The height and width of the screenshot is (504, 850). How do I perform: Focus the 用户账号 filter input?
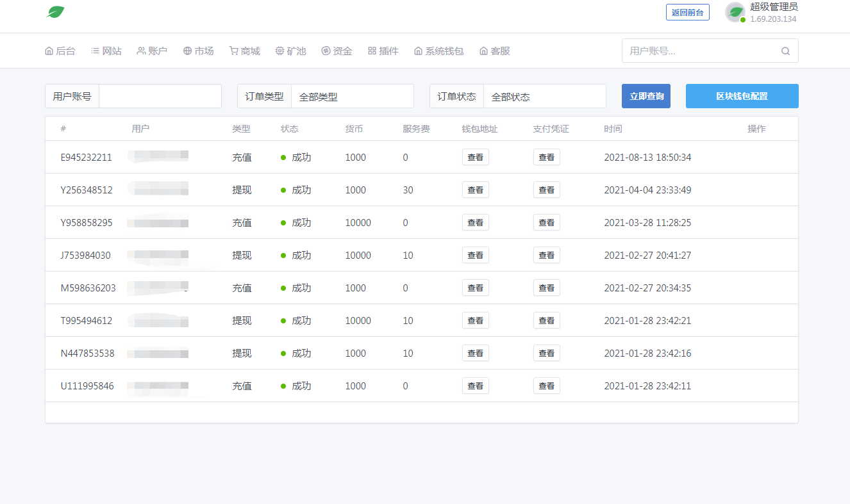click(x=160, y=96)
